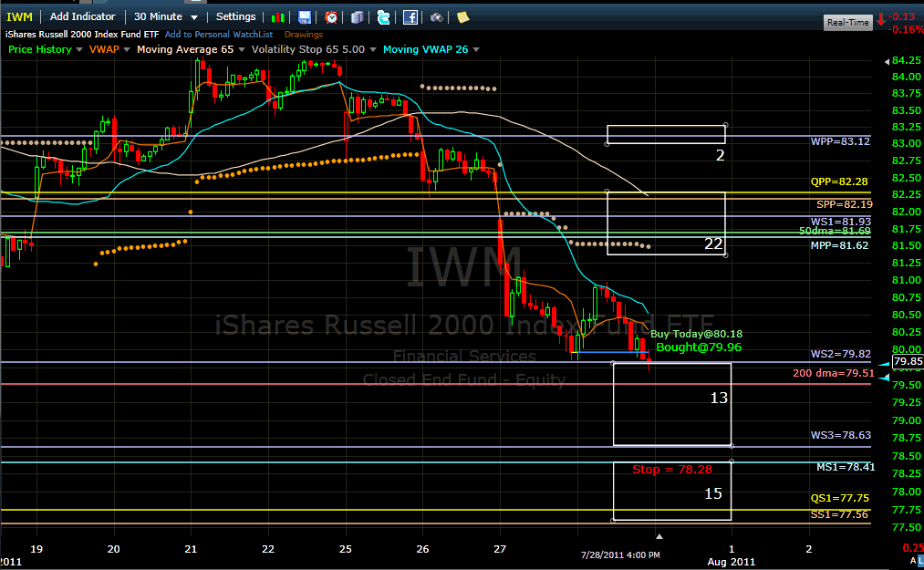The width and height of the screenshot is (924, 570).
Task: Open the chart type bars icon
Action: tap(277, 17)
